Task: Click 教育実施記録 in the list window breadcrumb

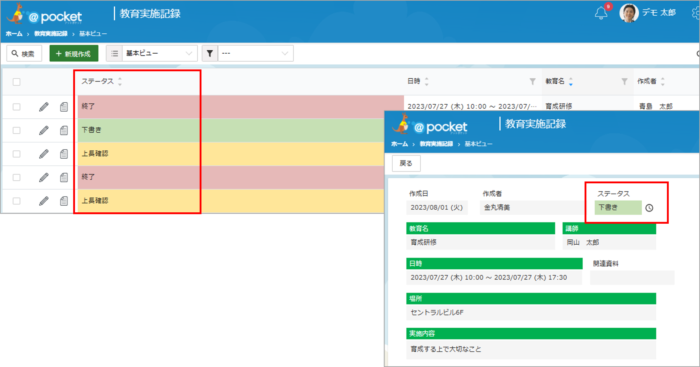Action: tap(51, 34)
